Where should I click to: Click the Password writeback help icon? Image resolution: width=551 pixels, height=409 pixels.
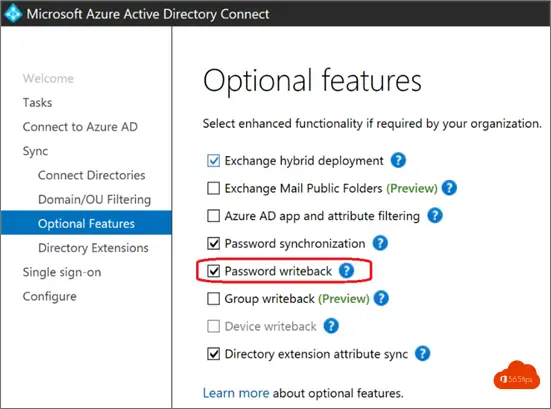click(346, 271)
